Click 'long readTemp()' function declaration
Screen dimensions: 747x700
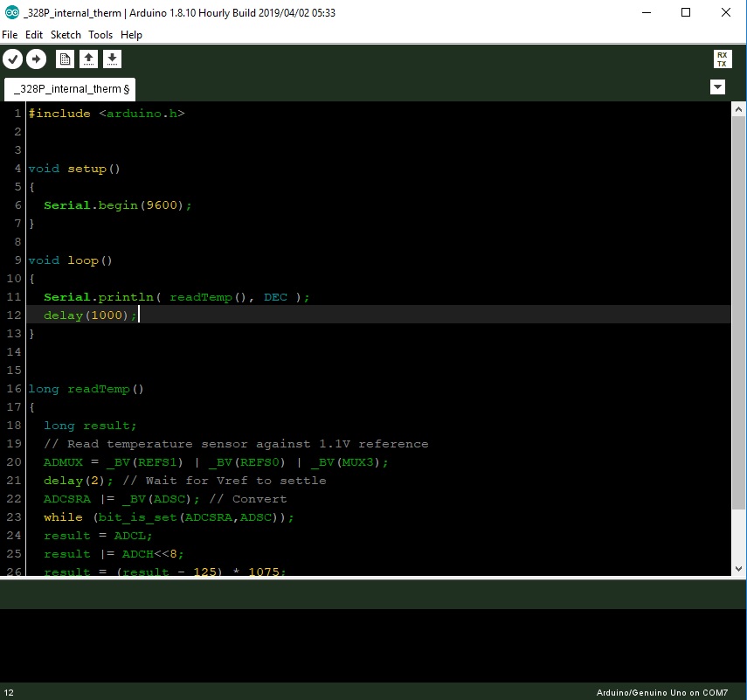[86, 389]
